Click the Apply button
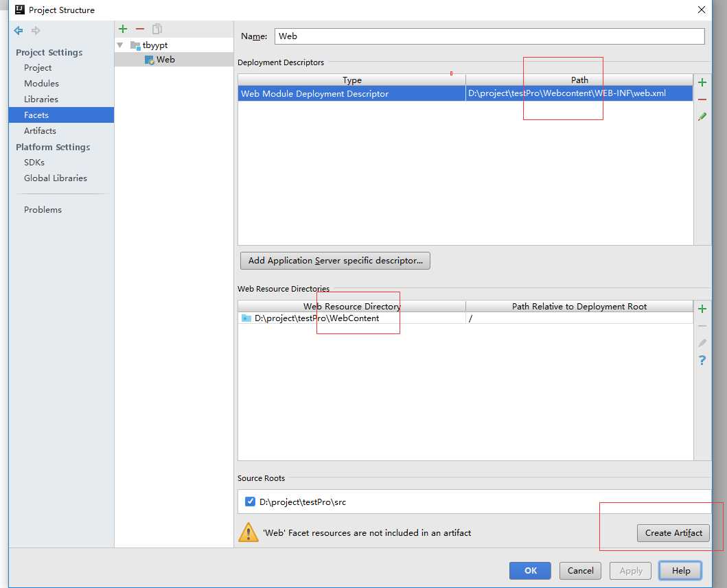 click(x=631, y=570)
